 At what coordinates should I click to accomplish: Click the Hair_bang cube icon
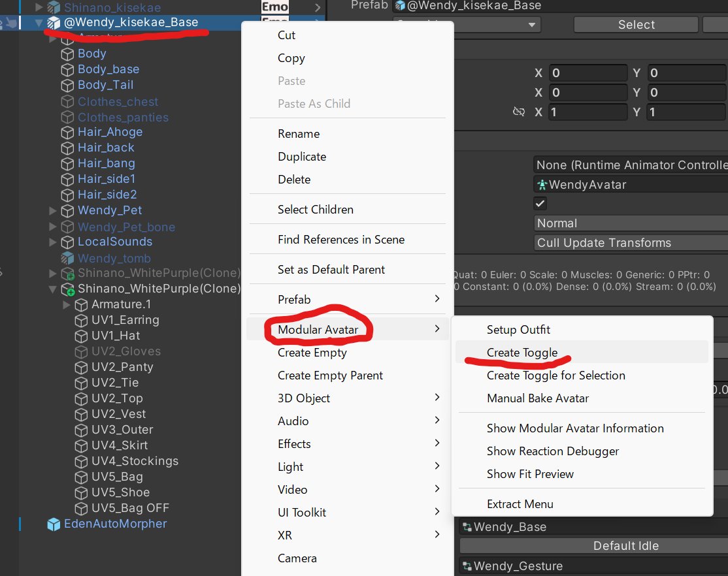pyautogui.click(x=67, y=164)
